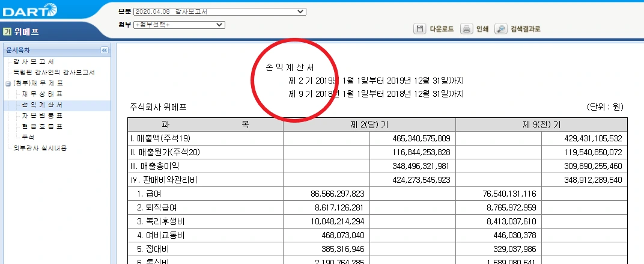Click the value 348,496,321,981
Screen dimensions: 644x264
point(421,167)
